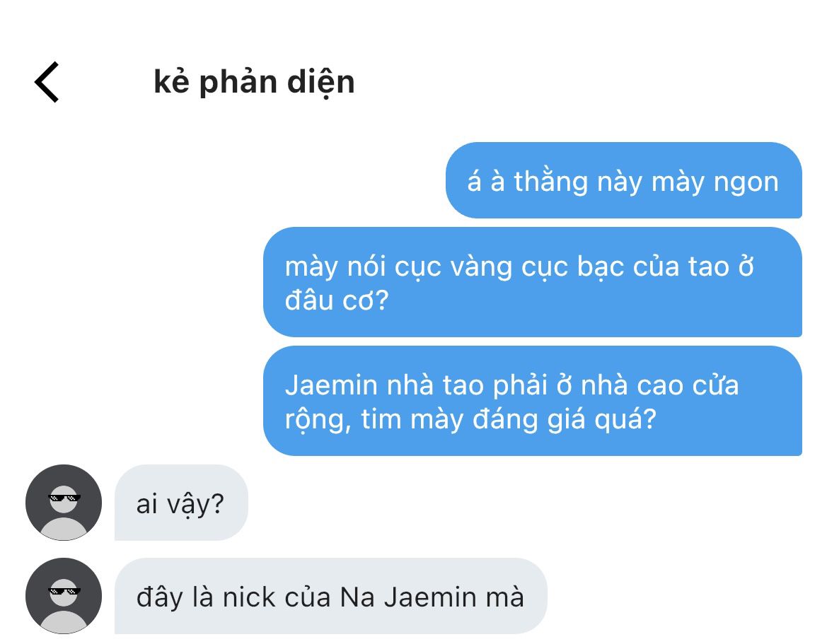Select the 'đây là nick của Na Jaemin mà' message
The width and height of the screenshot is (827, 644).
click(x=330, y=596)
